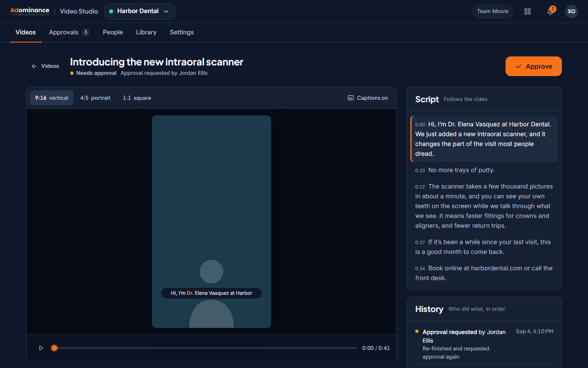Viewport: 588px width, 368px height.
Task: Click the Video Studio label
Action: [79, 11]
